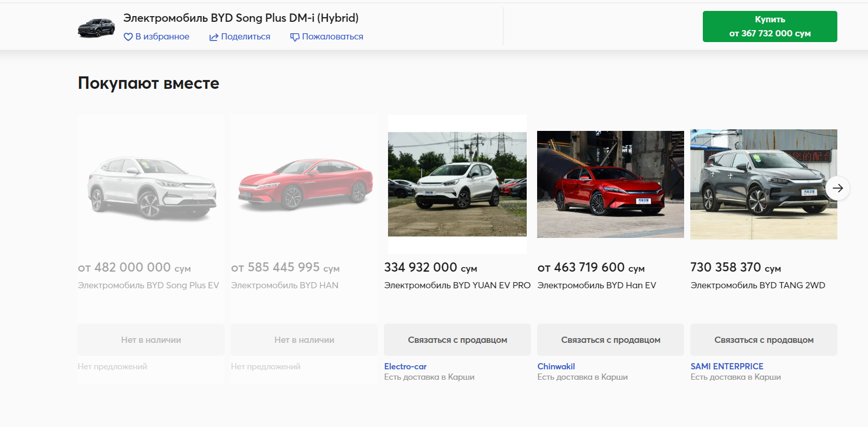This screenshot has width=868, height=427.
Task: View red BYD Han EV photo
Action: [610, 184]
